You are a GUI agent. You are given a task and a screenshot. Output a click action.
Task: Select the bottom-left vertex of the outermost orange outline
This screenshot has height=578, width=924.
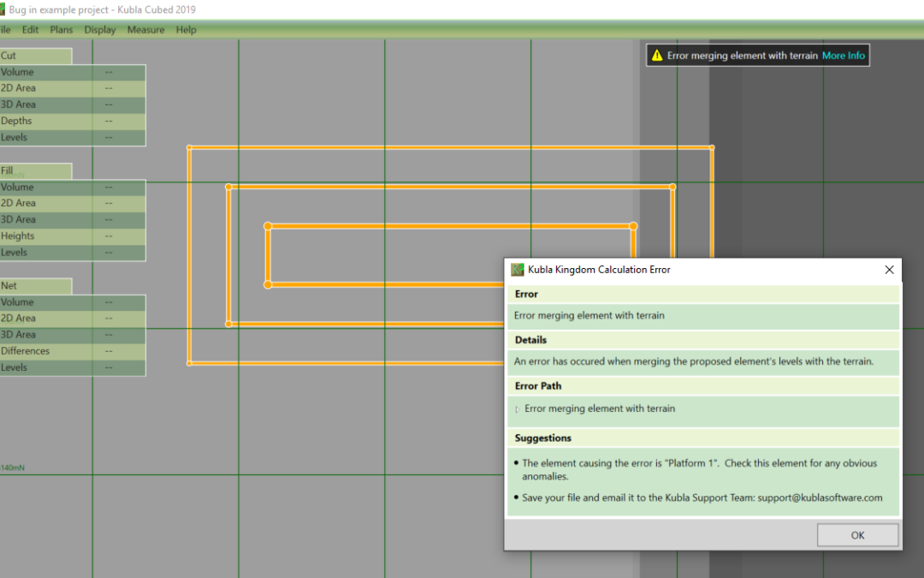[x=189, y=363]
